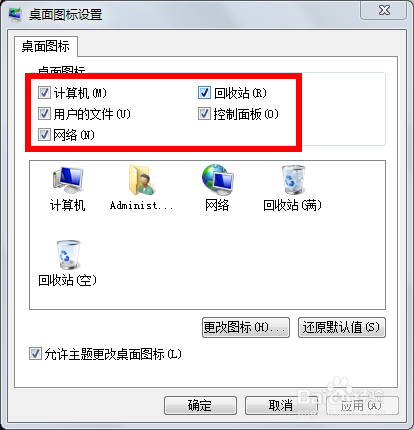Toggle the 控制面板(O) checkbox
The image size is (414, 430).
(x=204, y=114)
